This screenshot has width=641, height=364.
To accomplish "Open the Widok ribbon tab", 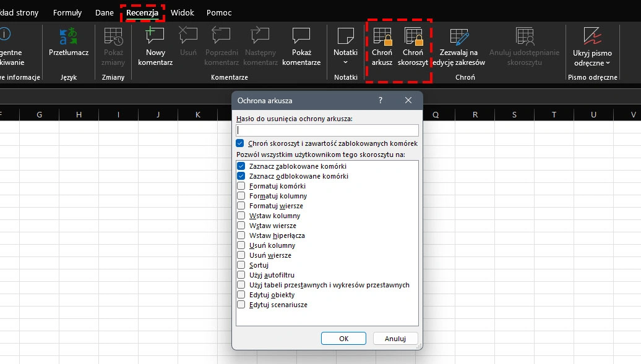I will [183, 12].
